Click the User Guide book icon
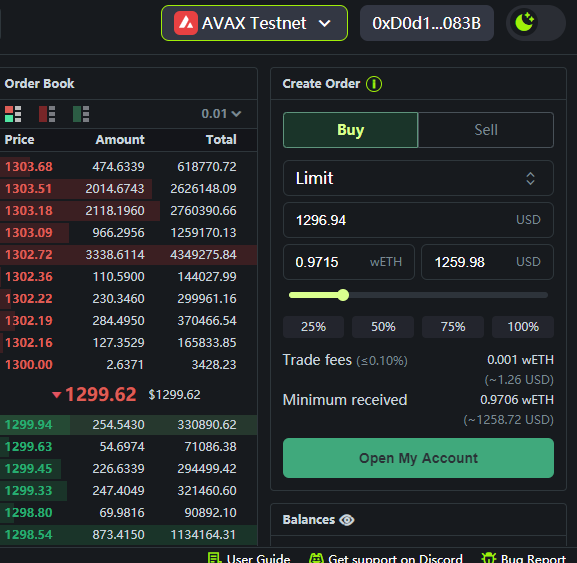The width and height of the screenshot is (577, 563). [214, 558]
